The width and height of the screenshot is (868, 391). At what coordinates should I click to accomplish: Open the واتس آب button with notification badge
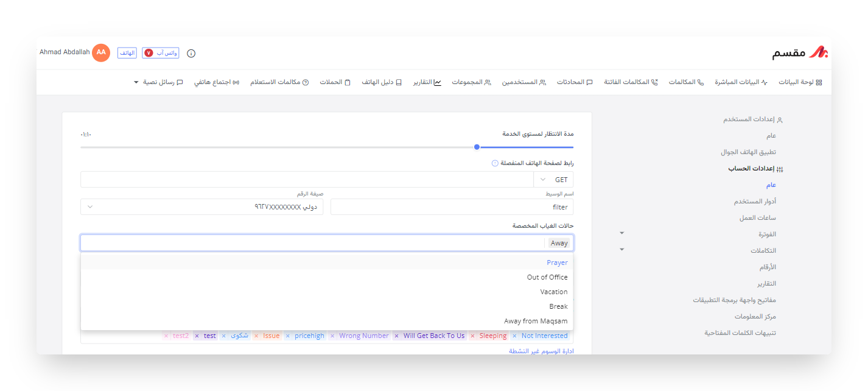[x=161, y=53]
